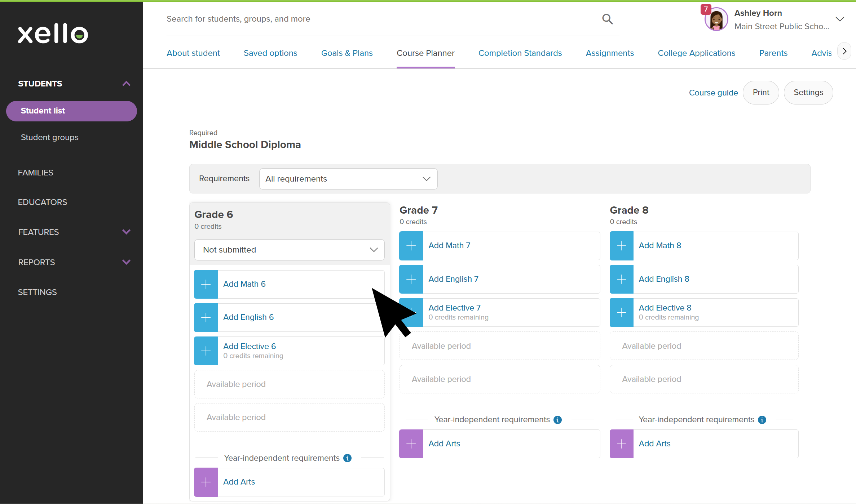Open the Not submitted status dropdown

click(x=289, y=250)
